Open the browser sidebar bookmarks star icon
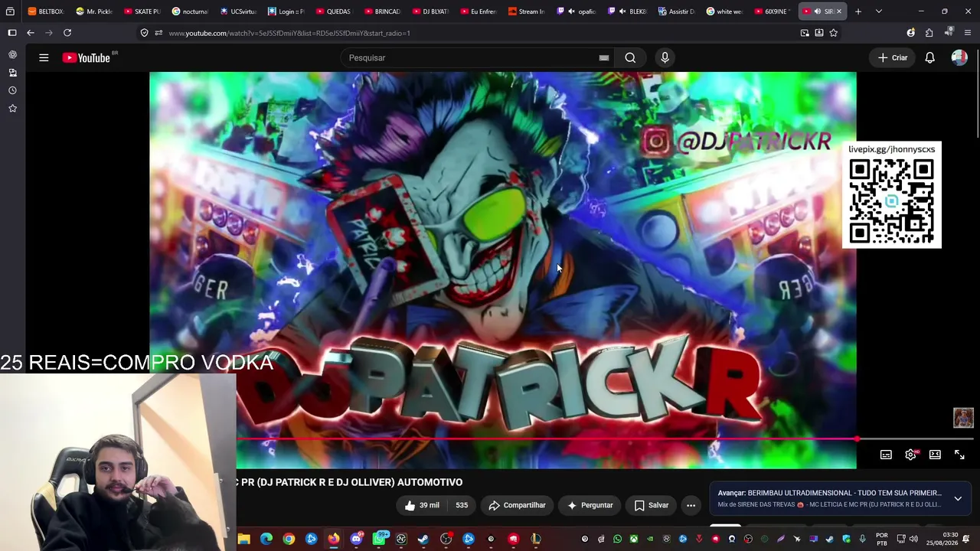This screenshot has height=551, width=980. pyautogui.click(x=12, y=109)
